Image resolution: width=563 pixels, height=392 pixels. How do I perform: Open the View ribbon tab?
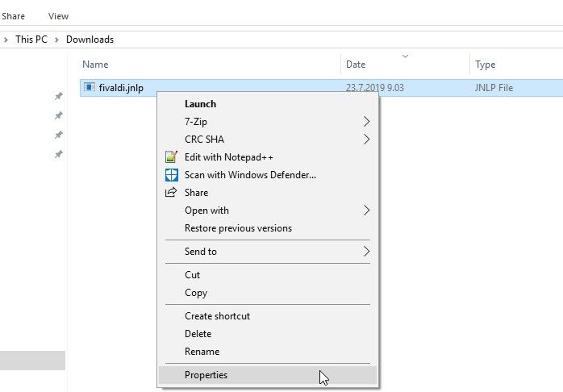coord(58,16)
